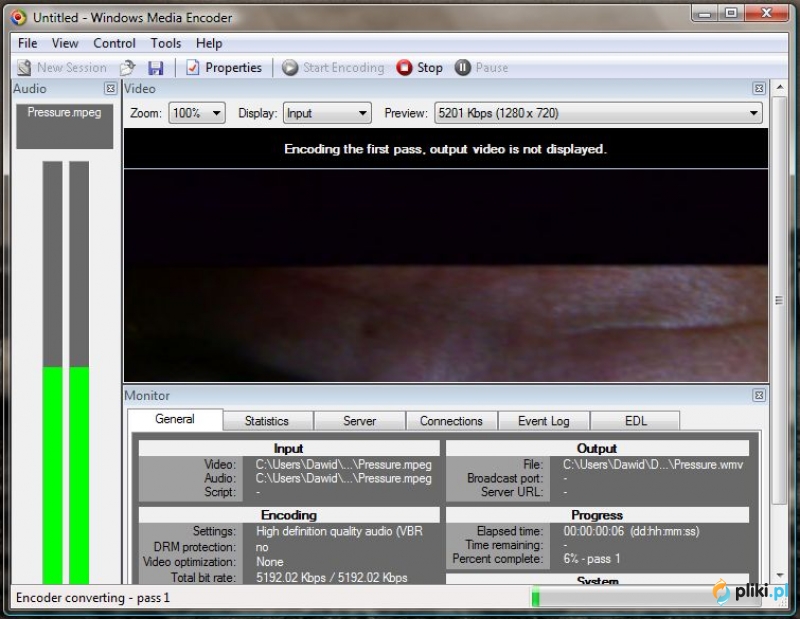Open the View menu
The image size is (800, 619).
(x=65, y=43)
